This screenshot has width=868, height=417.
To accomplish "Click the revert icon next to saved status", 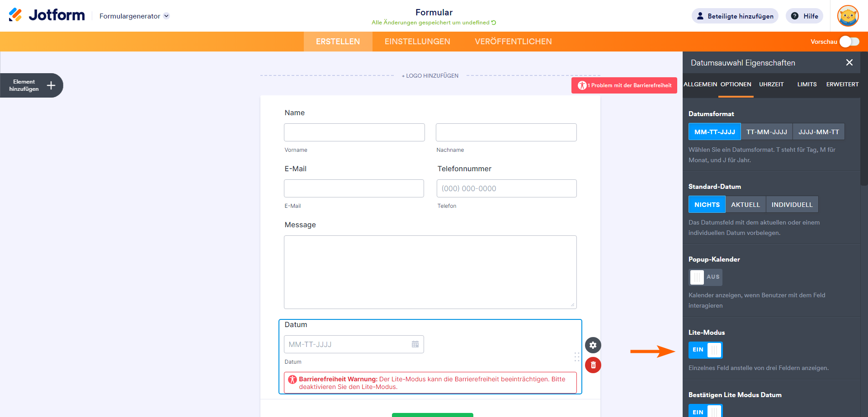I will tap(494, 23).
